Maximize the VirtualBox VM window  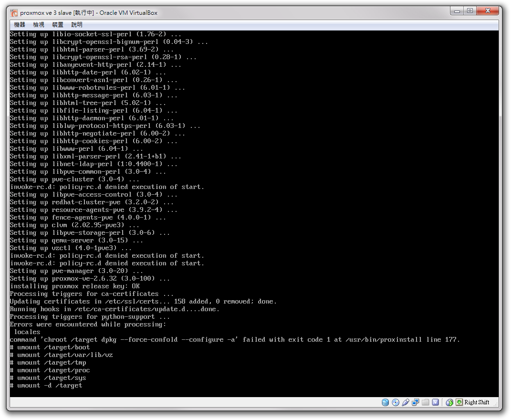tap(469, 11)
